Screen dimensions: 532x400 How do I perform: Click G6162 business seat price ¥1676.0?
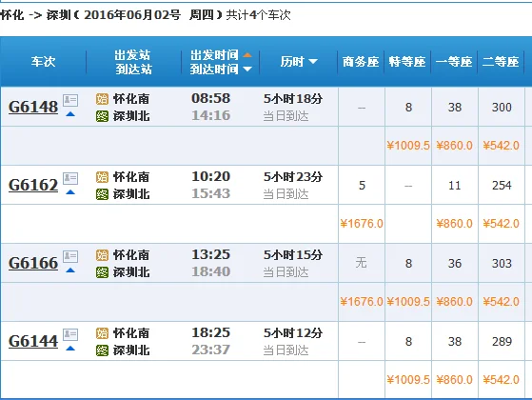point(362,224)
